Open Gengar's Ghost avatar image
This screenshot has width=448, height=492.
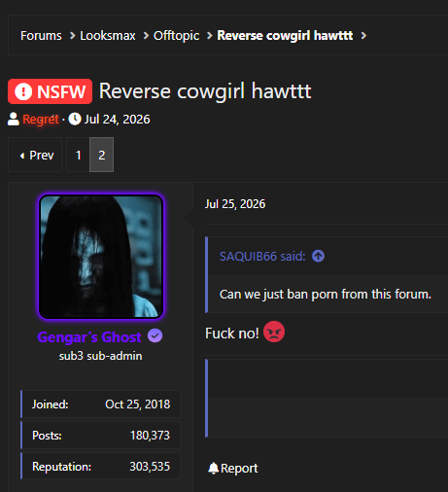point(101,257)
